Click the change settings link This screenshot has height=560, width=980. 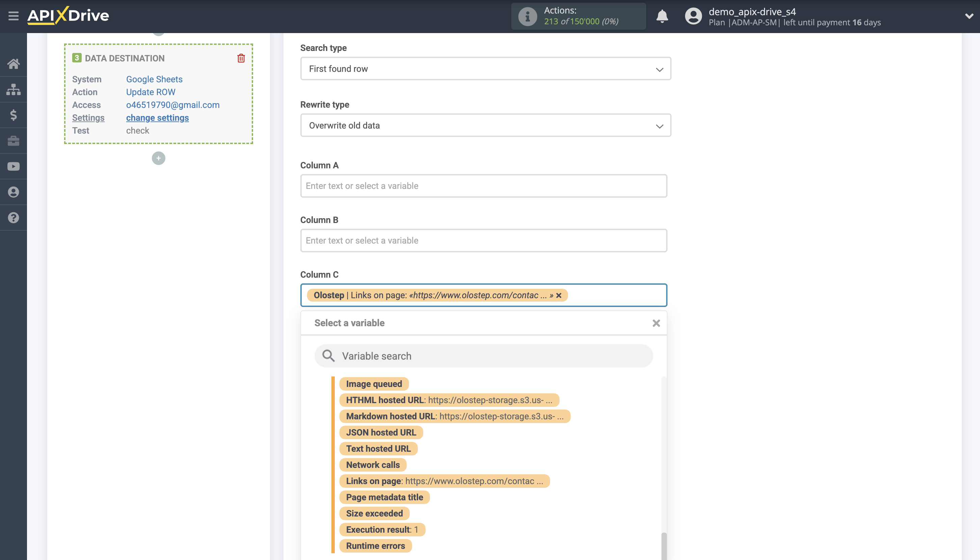coord(157,118)
